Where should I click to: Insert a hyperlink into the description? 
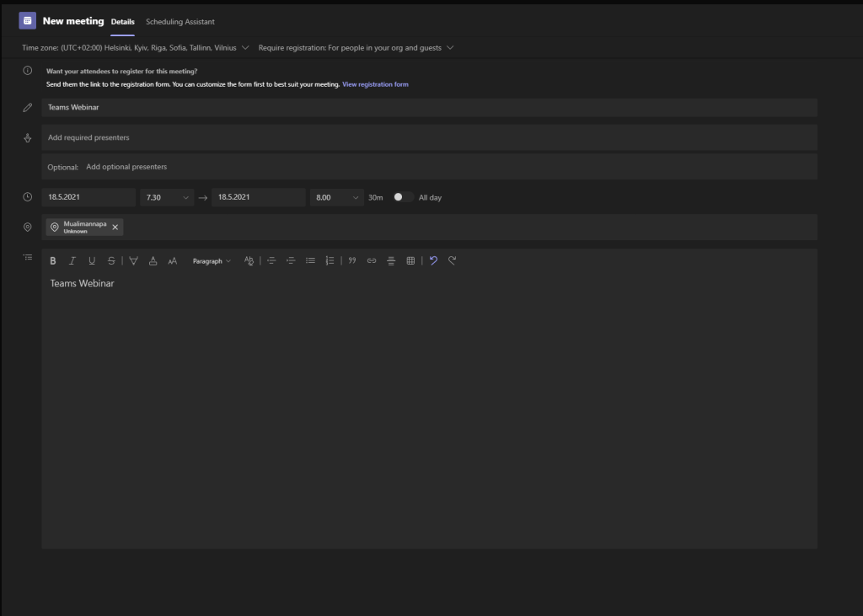[x=372, y=261]
